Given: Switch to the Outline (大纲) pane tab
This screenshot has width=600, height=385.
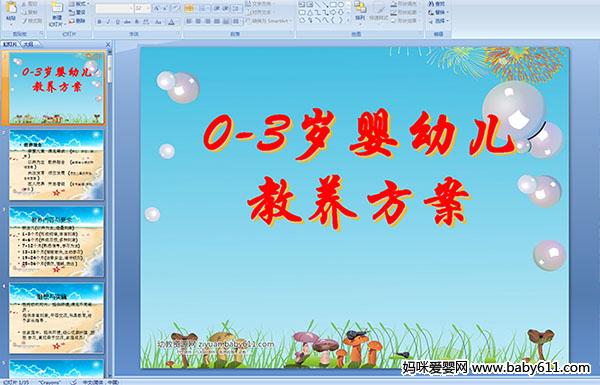Looking at the screenshot, I should point(27,44).
